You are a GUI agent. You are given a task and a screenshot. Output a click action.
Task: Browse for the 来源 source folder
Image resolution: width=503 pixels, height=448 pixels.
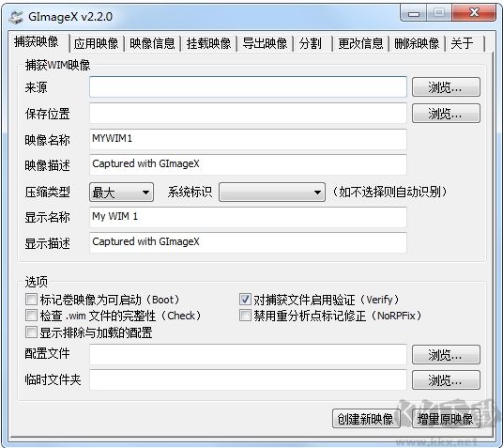(x=446, y=87)
